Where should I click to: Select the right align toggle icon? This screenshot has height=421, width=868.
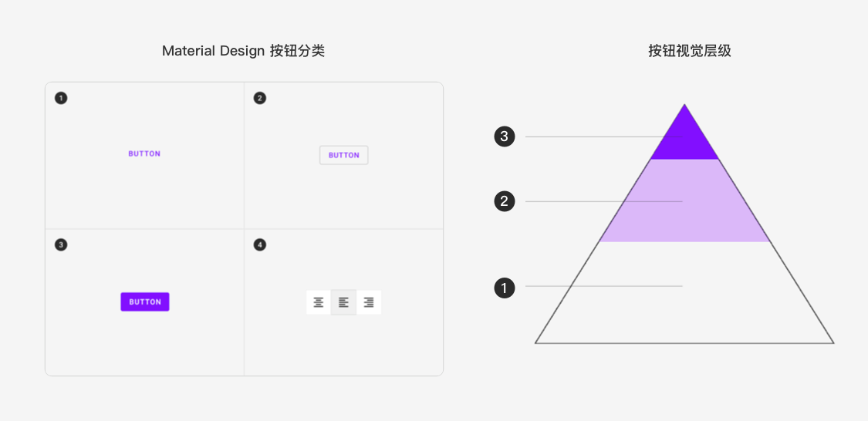(369, 302)
